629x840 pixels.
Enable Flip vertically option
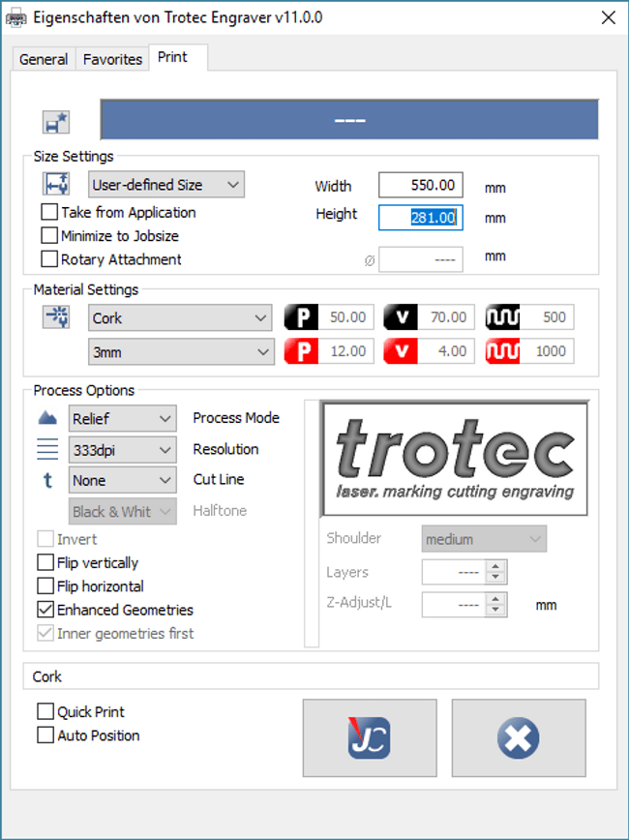coord(45,562)
